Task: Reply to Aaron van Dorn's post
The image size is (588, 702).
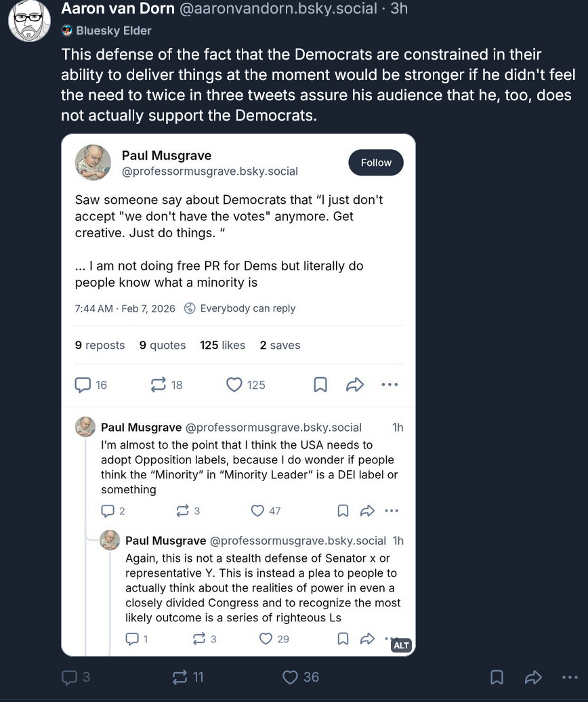Action: [x=70, y=677]
